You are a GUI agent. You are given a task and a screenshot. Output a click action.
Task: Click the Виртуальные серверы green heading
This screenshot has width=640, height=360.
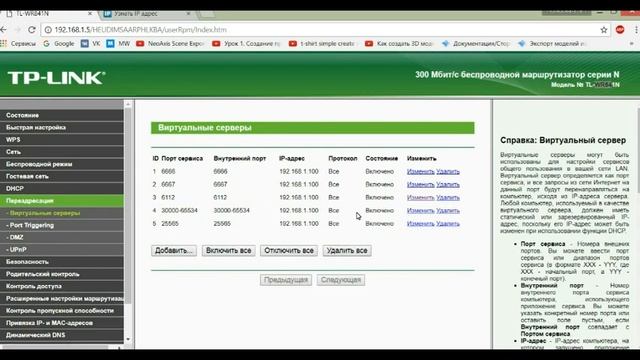(313, 128)
